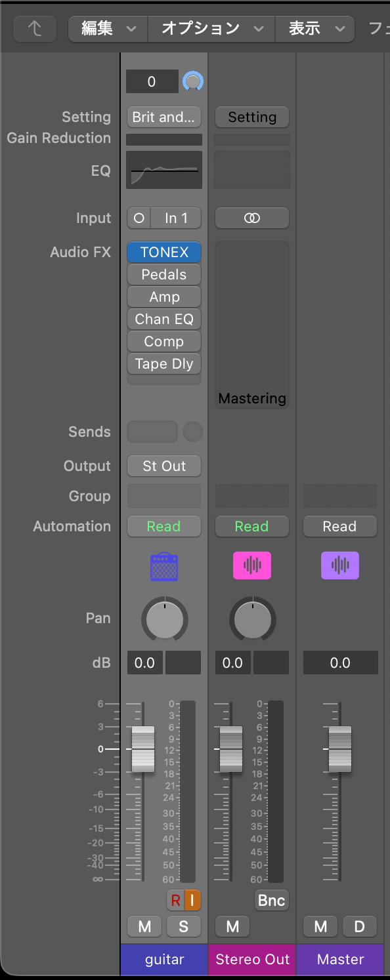The width and height of the screenshot is (390, 980).
Task: Click the TONEX plugin slot
Action: click(164, 251)
